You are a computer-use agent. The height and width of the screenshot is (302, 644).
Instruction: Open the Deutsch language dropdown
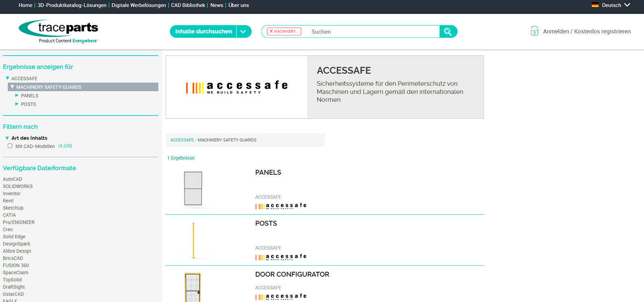click(616, 5)
